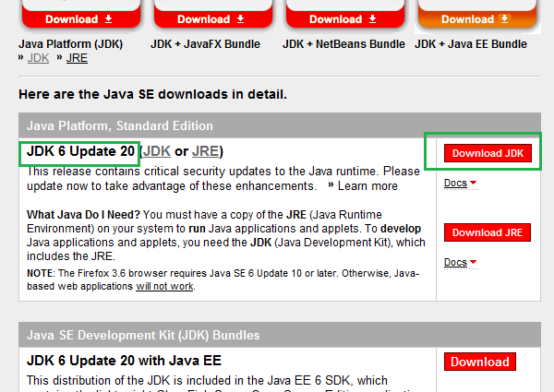The height and width of the screenshot is (392, 554).
Task: Click the 'Here are the Java SE downloads in detail.' heading
Action: (x=152, y=94)
